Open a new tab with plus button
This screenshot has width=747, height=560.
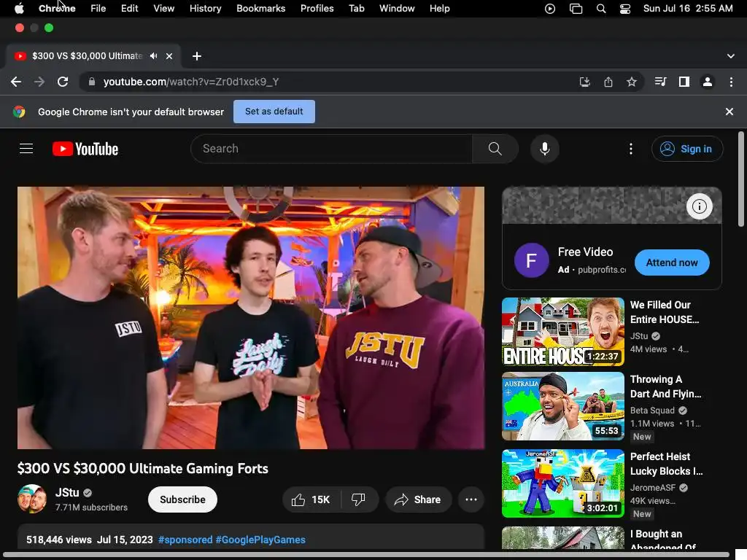coord(197,56)
